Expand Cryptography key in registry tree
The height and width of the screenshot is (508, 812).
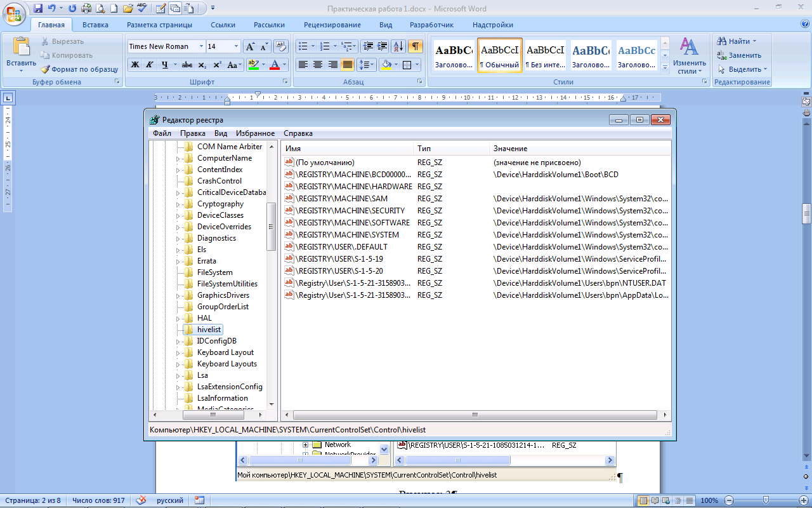point(178,204)
